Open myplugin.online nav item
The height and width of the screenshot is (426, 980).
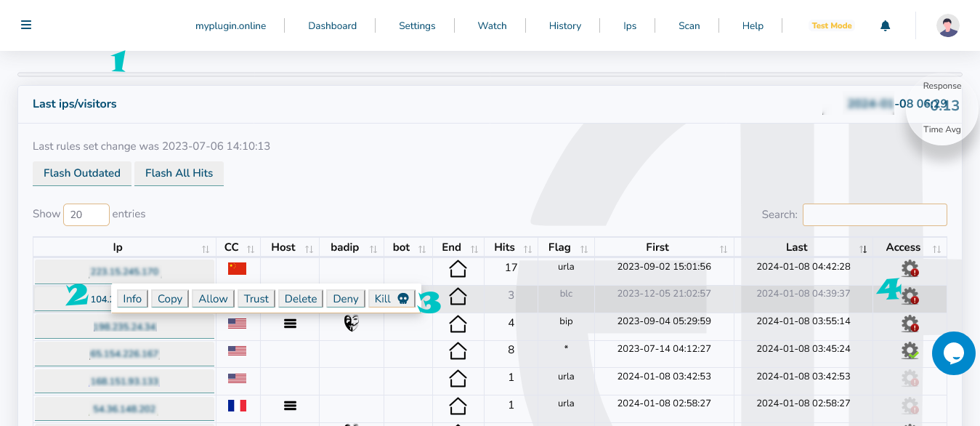point(230,25)
